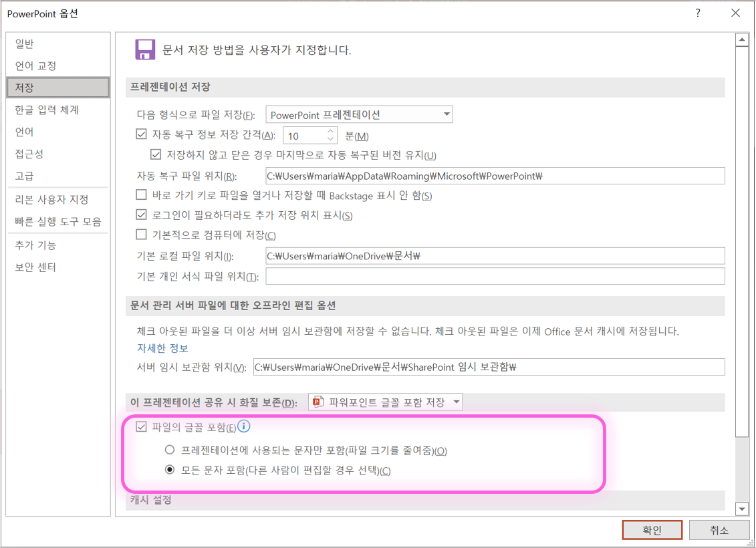Toggle 자동 복구 정보 저장 간격 checkbox
Screen dimensions: 756x548
[141, 134]
